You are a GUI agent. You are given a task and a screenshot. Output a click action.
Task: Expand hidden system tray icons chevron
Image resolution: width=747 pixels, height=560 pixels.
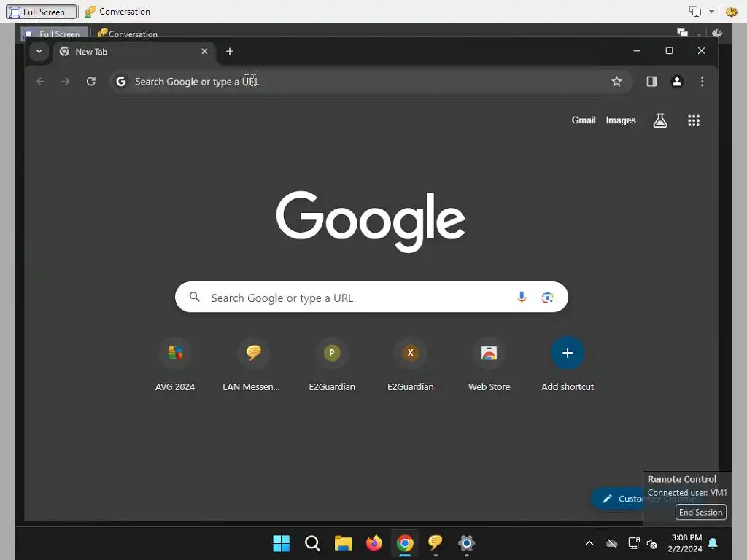(x=589, y=543)
